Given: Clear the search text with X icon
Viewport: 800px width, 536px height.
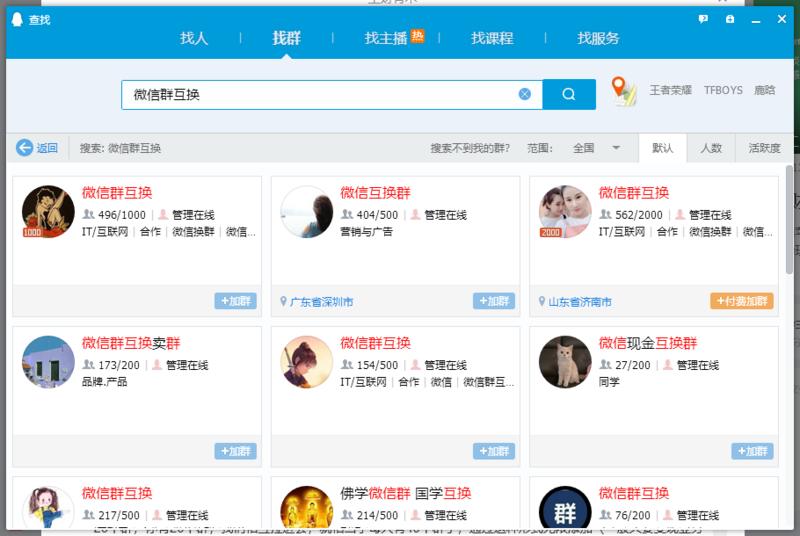Looking at the screenshot, I should [524, 94].
